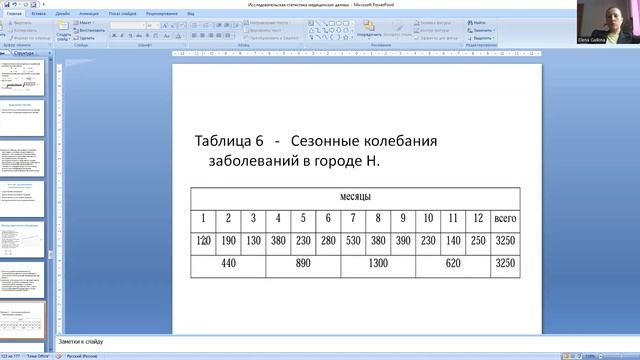Viewport: 640px width, 360px height.
Task: Click Восстановить in the Слайды group
Action: [89, 30]
